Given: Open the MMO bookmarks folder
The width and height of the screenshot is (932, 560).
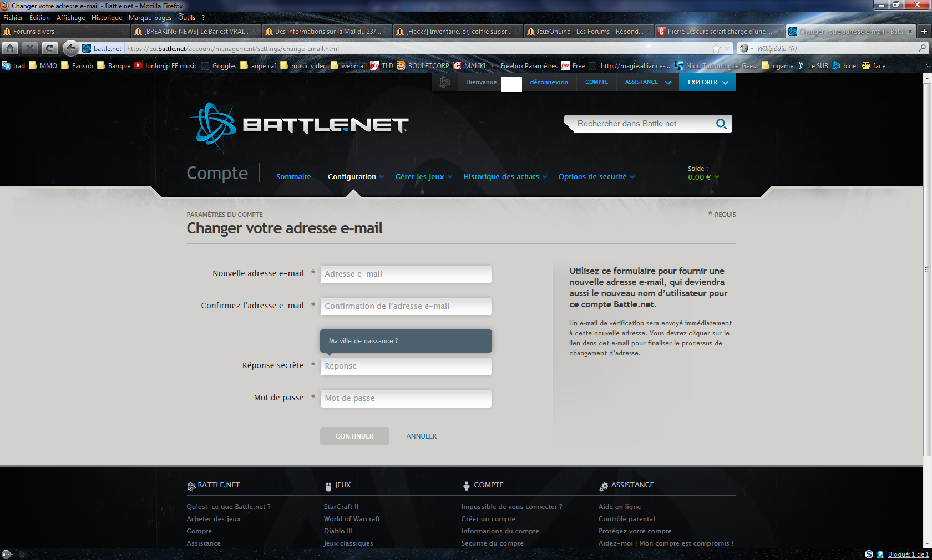Looking at the screenshot, I should click(43, 65).
